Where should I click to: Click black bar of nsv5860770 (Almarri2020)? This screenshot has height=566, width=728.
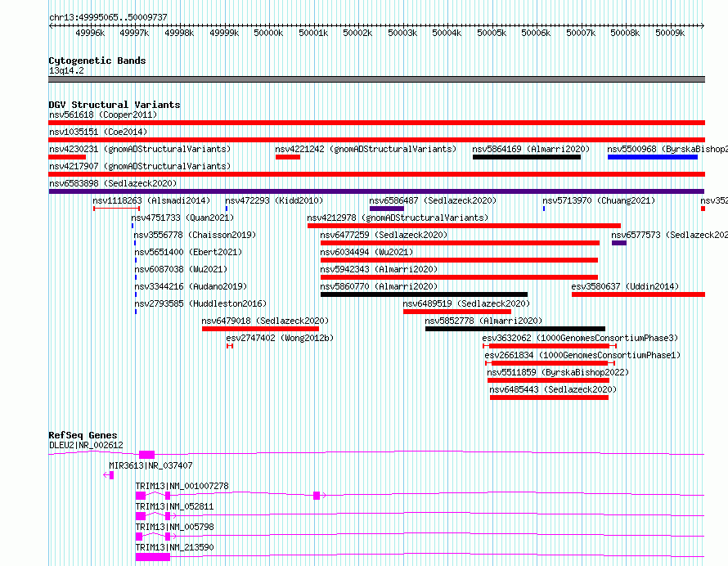[424, 294]
